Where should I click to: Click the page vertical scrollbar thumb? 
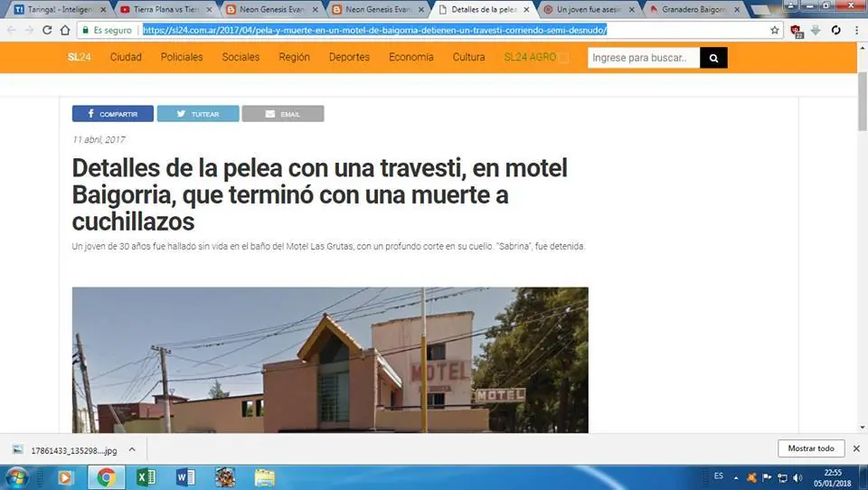(x=863, y=101)
